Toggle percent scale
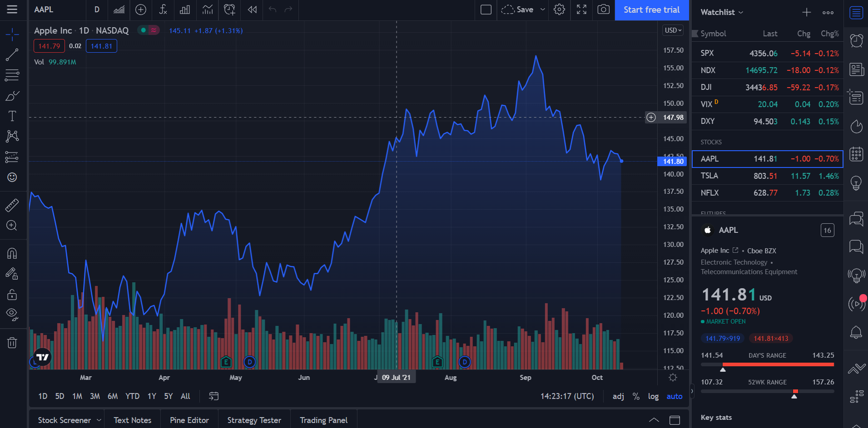This screenshot has height=428, width=868. click(x=636, y=396)
